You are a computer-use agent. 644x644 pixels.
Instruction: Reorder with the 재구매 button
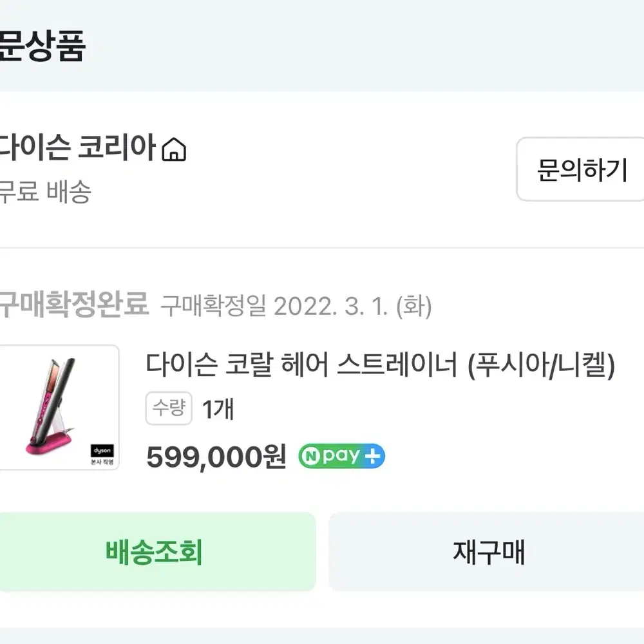pos(487,552)
